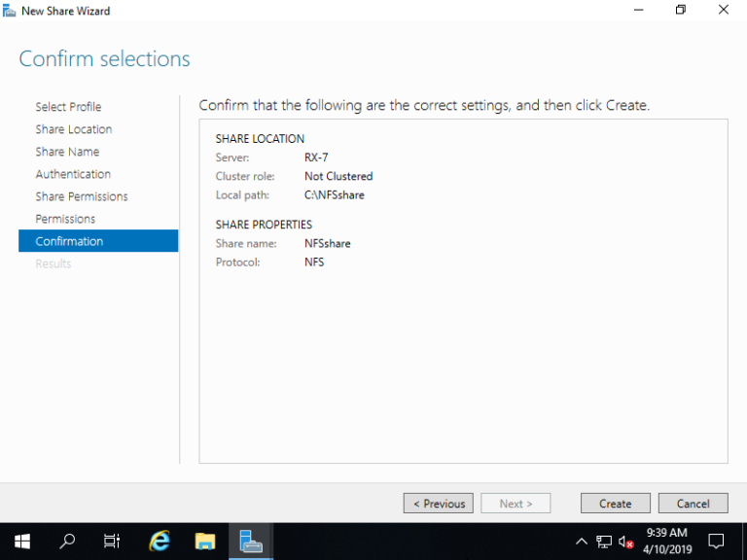Go to the Share Location step
This screenshot has height=560, width=747.
[x=74, y=129]
